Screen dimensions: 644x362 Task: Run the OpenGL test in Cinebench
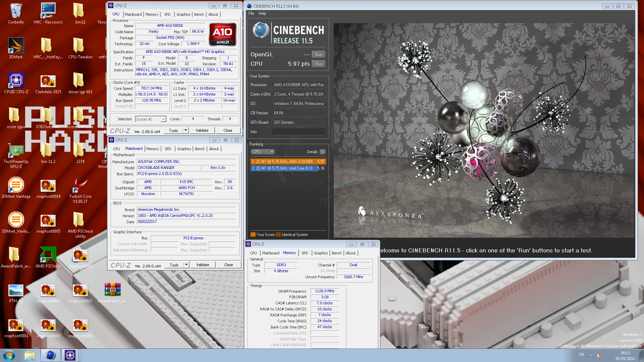[319, 55]
